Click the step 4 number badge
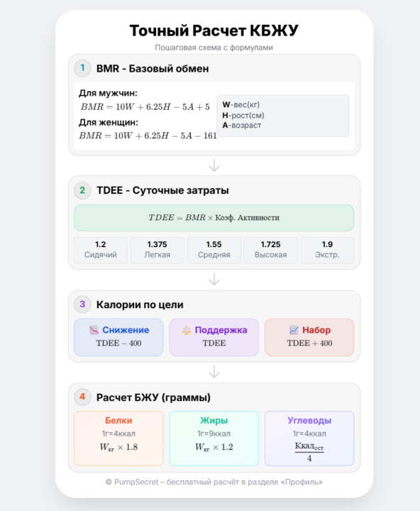Viewport: 420px width, 511px height. (x=82, y=397)
